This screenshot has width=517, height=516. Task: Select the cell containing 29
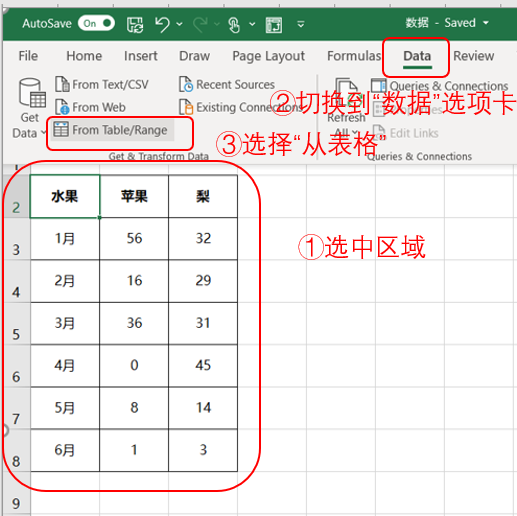click(203, 281)
